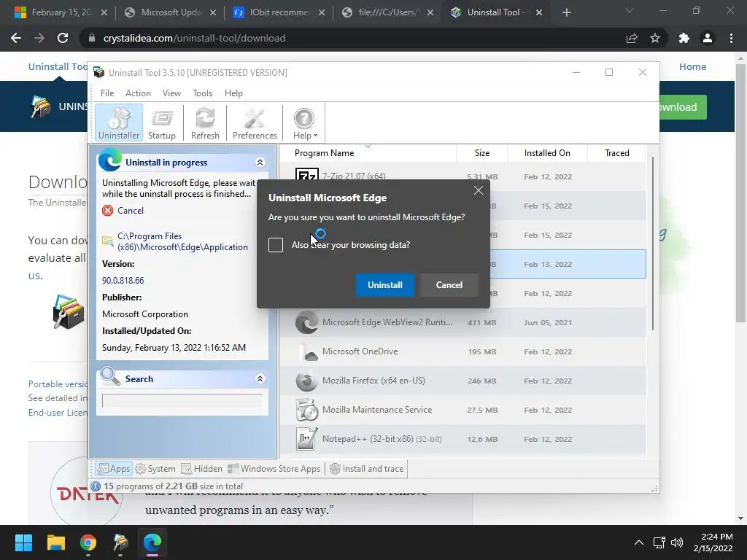This screenshot has width=747, height=560.
Task: Check 'Also clear your browsing data' box
Action: [x=275, y=245]
